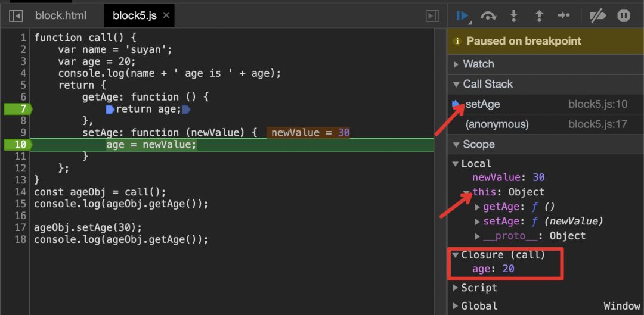Viewport: 644px width, 315px height.
Task: Toggle the file navigator sidebar icon
Action: (x=16, y=16)
